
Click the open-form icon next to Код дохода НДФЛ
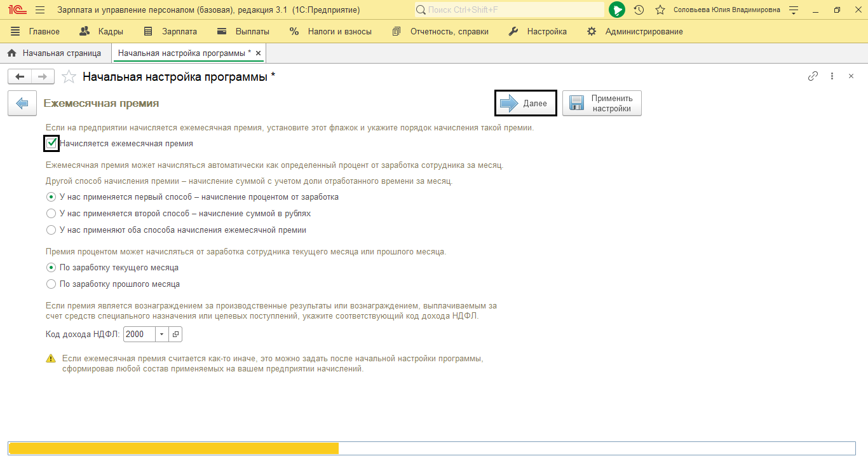(176, 334)
